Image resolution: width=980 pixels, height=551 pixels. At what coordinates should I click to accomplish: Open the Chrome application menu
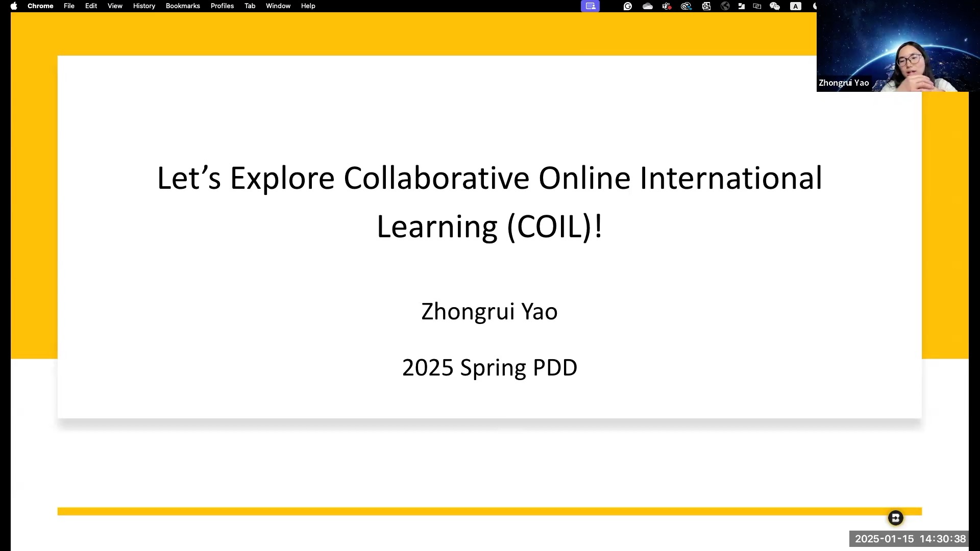40,6
